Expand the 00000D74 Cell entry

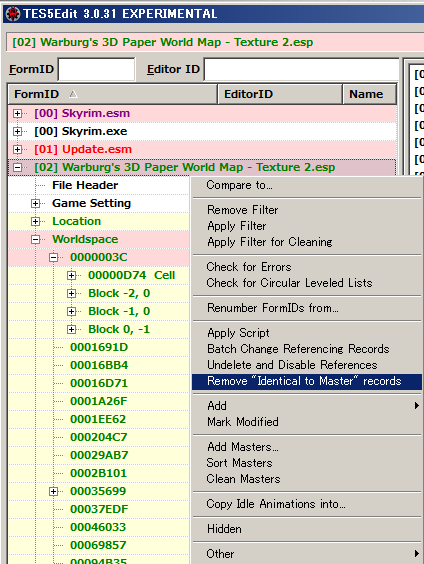point(71,275)
